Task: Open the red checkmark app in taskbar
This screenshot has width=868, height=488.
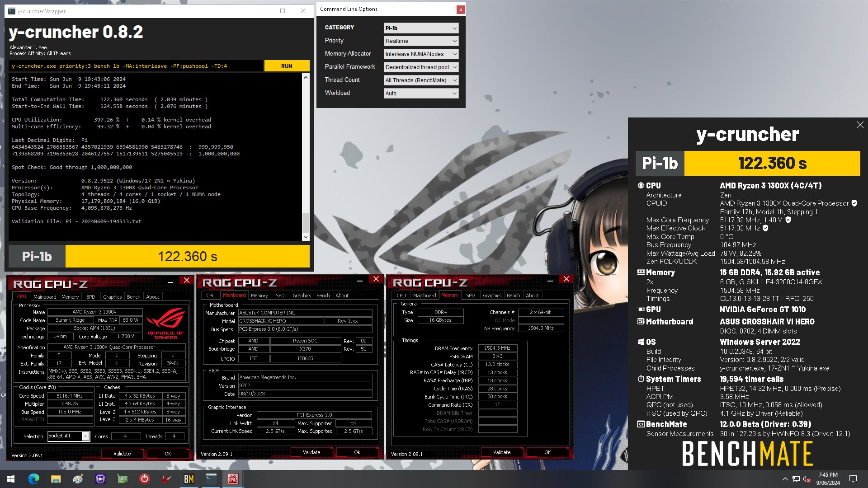Action: tap(166, 479)
